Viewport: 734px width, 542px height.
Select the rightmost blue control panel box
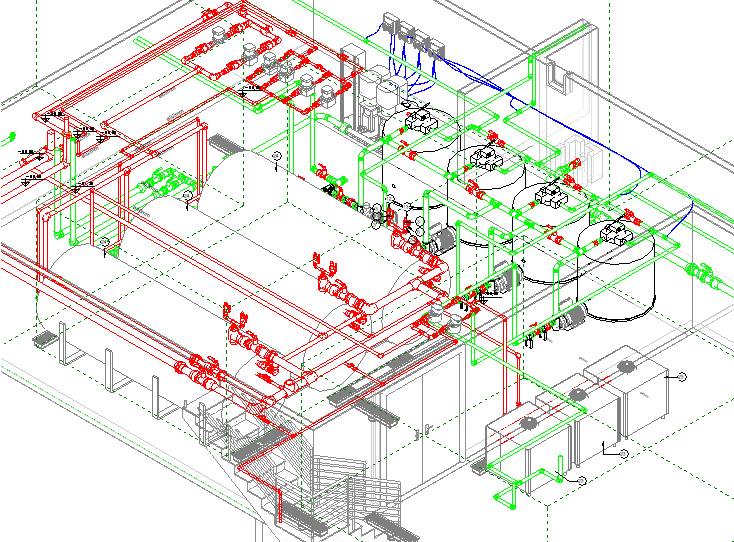tap(439, 46)
